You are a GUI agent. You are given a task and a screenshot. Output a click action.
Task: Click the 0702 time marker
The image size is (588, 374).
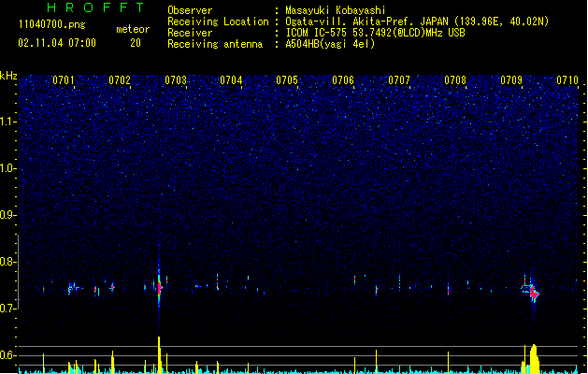pyautogui.click(x=120, y=80)
